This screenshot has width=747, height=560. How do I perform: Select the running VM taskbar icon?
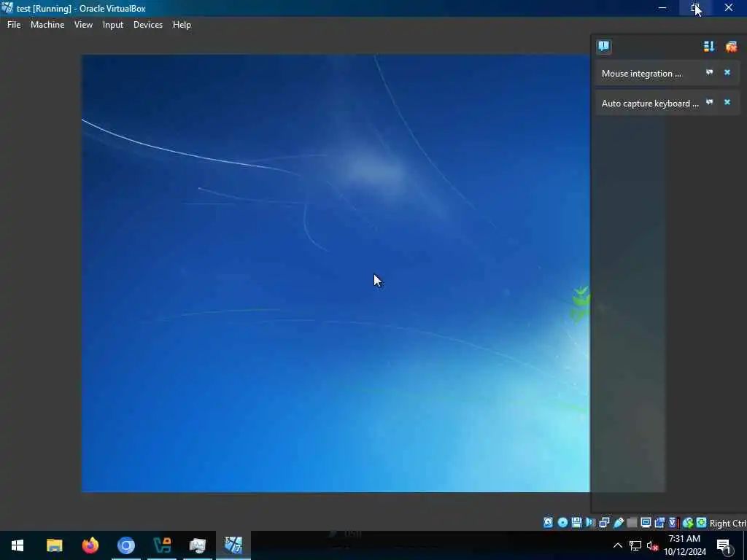233,545
